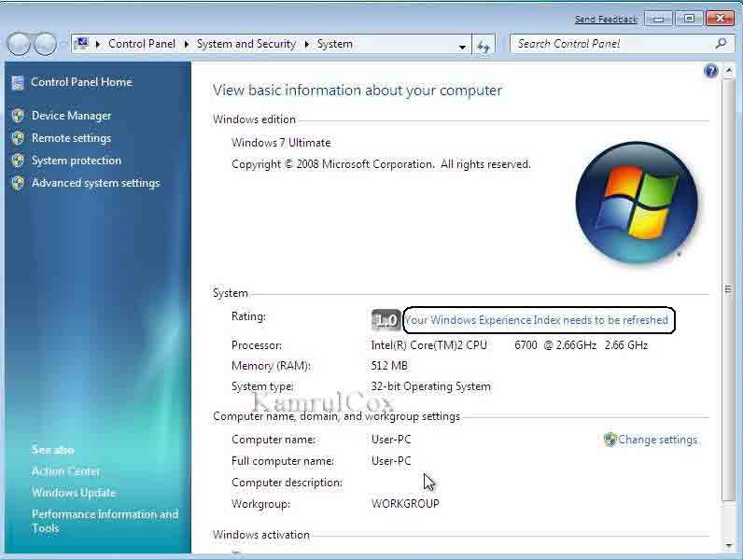
Task: Open Advanced system settings
Action: 96,183
